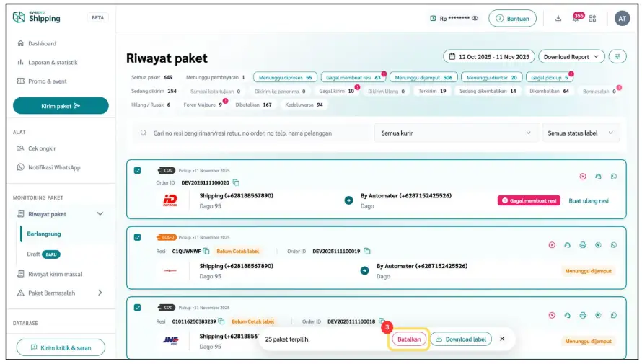Cancel the ID Express package with red X icon

583,177
